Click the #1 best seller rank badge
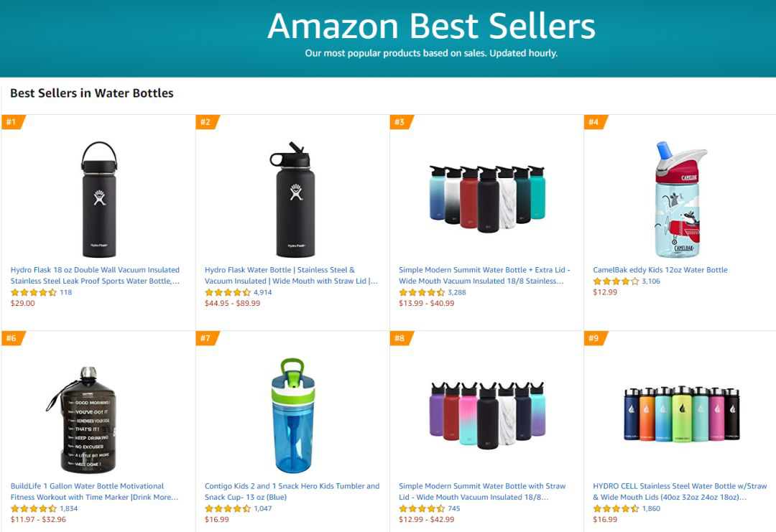This screenshot has width=776, height=532. tap(12, 122)
